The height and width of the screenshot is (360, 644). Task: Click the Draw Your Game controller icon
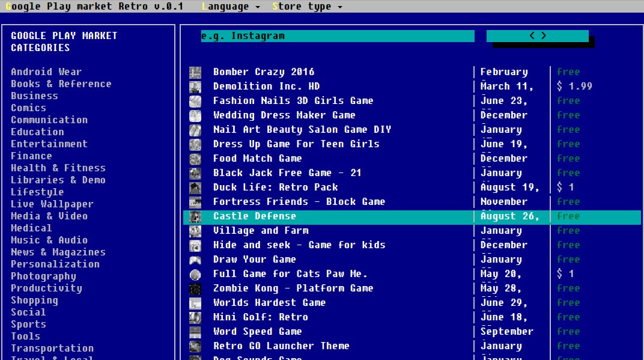[x=195, y=260]
